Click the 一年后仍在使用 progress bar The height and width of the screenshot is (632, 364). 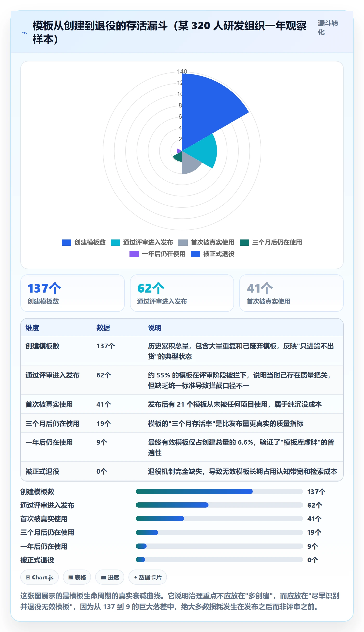click(x=219, y=546)
